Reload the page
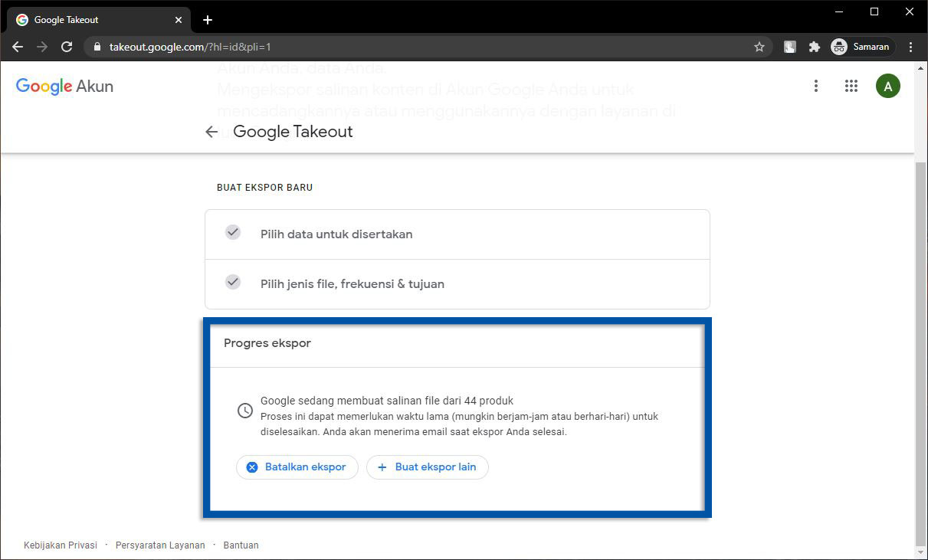This screenshot has width=928, height=560. [67, 47]
